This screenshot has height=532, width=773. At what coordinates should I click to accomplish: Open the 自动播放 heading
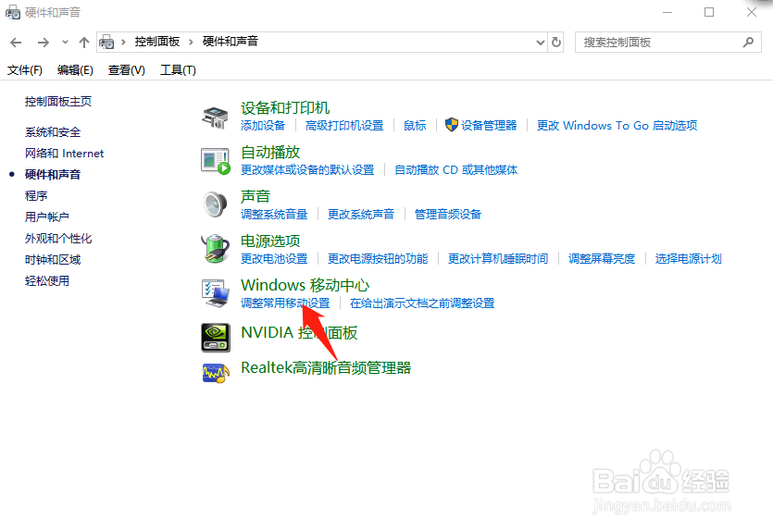tap(270, 153)
